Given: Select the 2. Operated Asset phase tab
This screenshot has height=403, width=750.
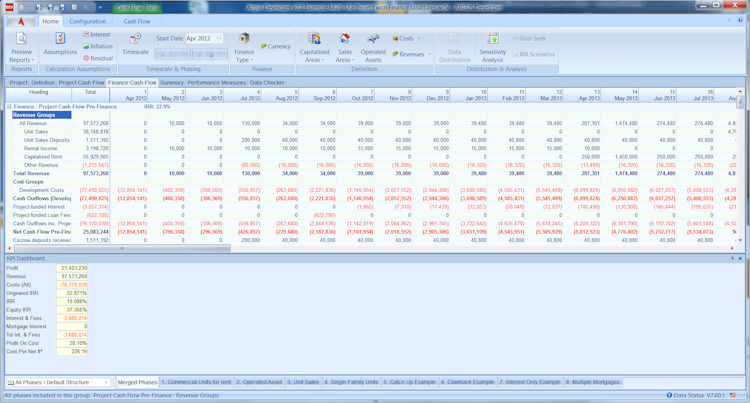Looking at the screenshot, I should click(259, 382).
